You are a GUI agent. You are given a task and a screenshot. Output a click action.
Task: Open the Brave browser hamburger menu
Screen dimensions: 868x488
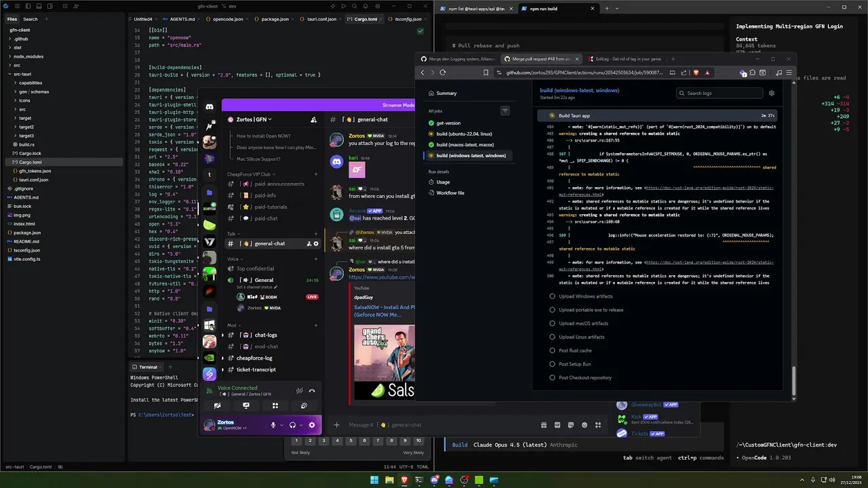[788, 73]
